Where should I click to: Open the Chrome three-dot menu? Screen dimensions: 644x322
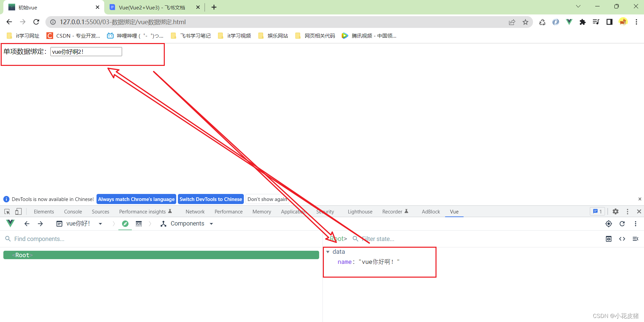point(636,22)
